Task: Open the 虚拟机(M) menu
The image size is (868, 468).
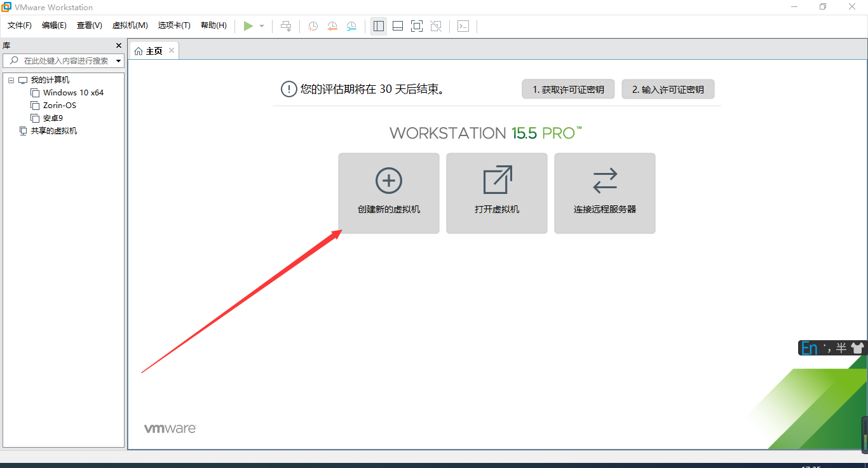Action: [130, 25]
